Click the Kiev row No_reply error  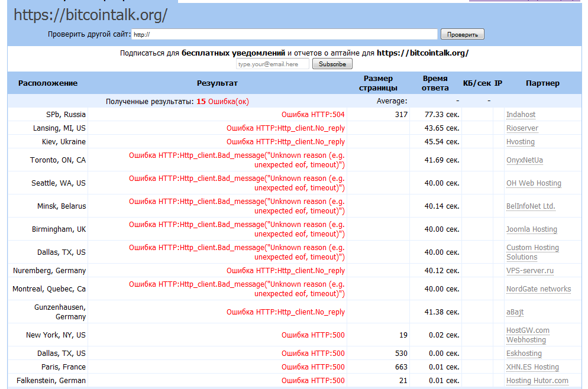tap(285, 141)
